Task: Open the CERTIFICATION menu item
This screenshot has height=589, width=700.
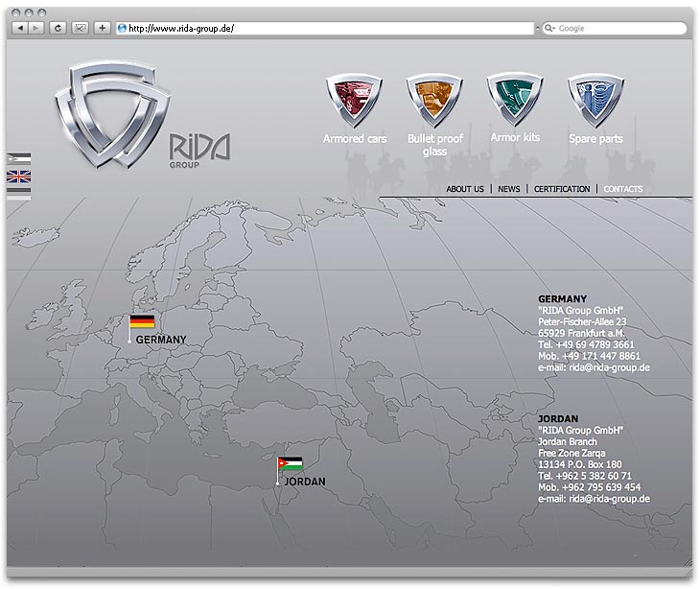Action: pyautogui.click(x=562, y=189)
